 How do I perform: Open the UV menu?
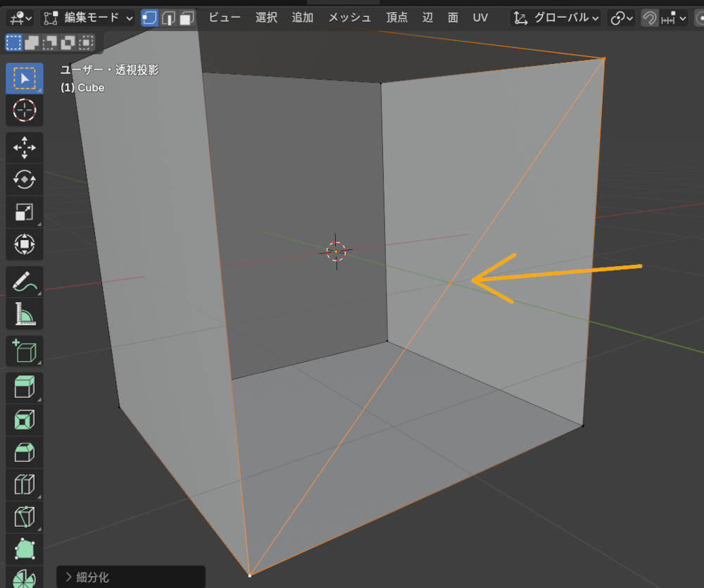[480, 18]
